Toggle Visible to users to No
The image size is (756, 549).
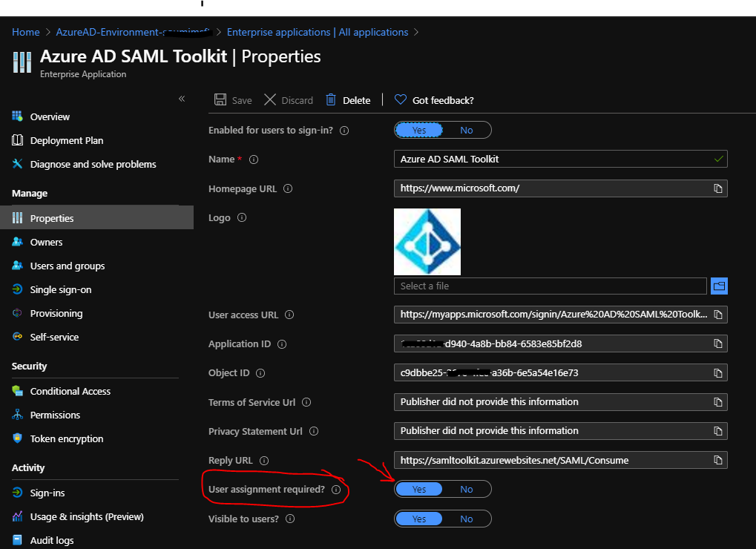click(x=467, y=518)
